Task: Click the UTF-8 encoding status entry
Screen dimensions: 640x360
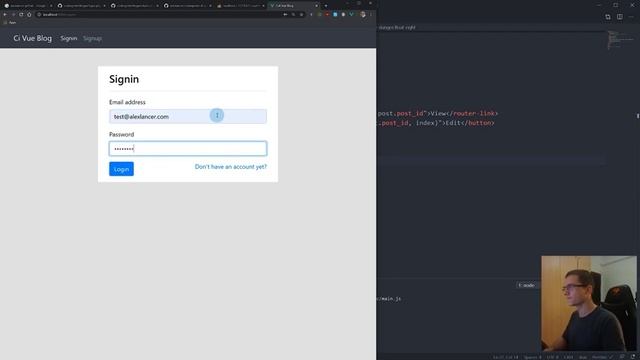Action: tap(552, 357)
